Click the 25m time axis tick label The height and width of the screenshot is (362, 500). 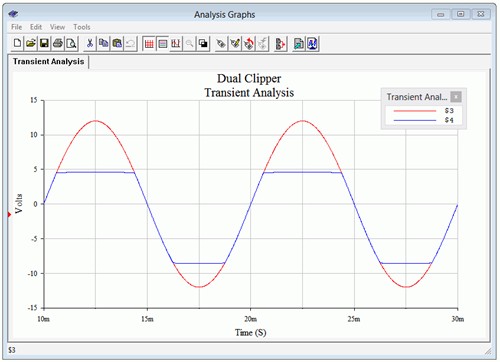point(354,319)
